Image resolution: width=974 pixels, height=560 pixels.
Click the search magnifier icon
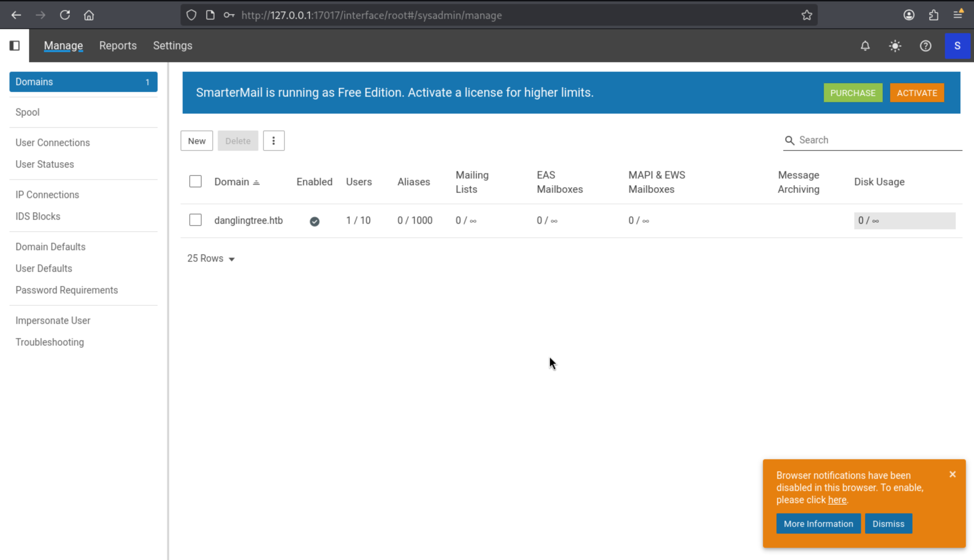click(x=789, y=140)
